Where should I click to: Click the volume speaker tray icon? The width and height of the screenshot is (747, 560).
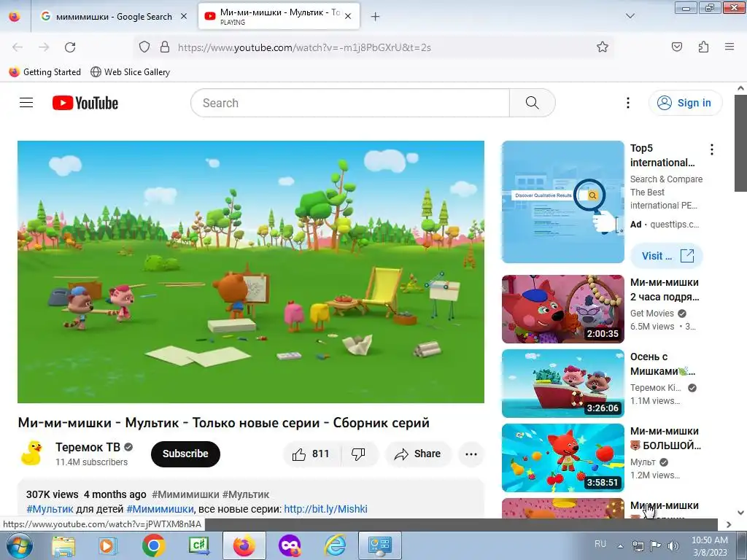(x=673, y=546)
